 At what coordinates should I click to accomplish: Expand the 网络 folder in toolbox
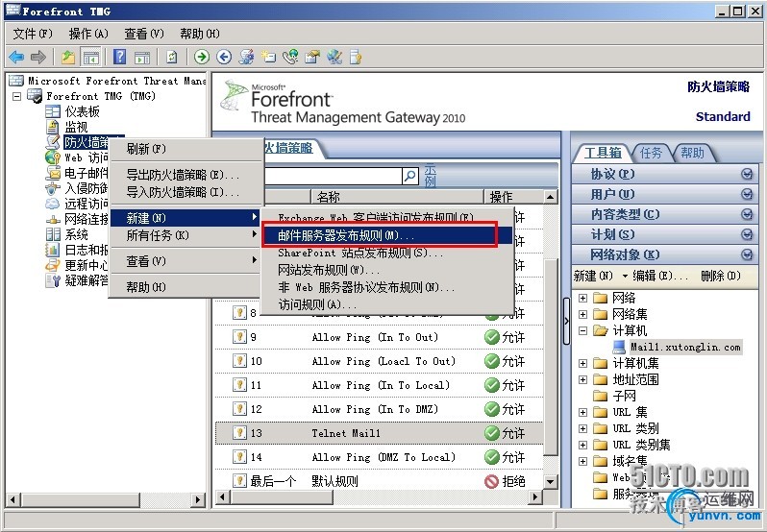[x=582, y=298]
